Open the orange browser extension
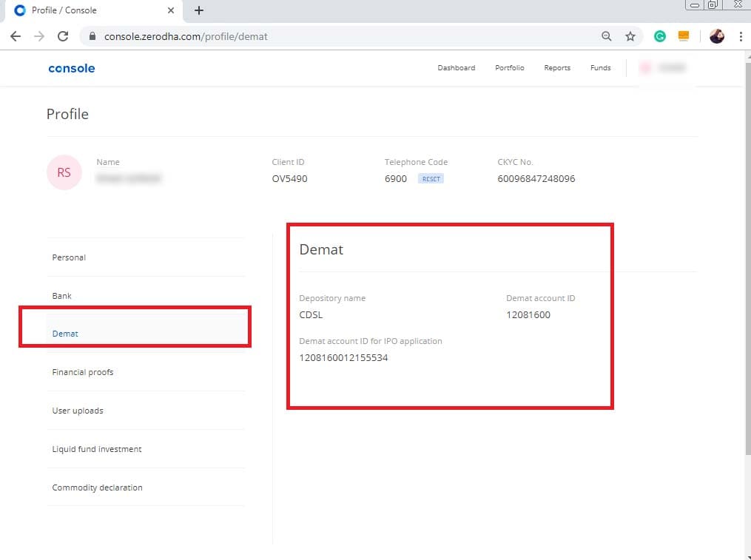 click(684, 36)
